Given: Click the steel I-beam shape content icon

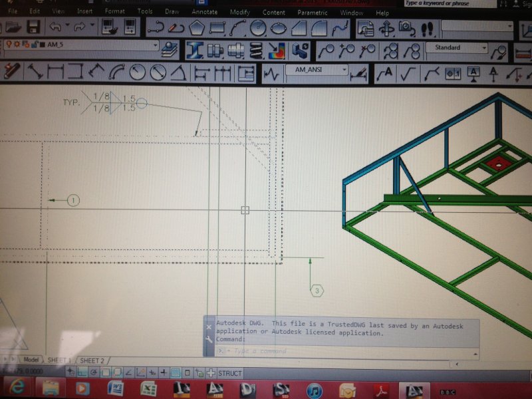Looking at the screenshot, I should [194, 51].
